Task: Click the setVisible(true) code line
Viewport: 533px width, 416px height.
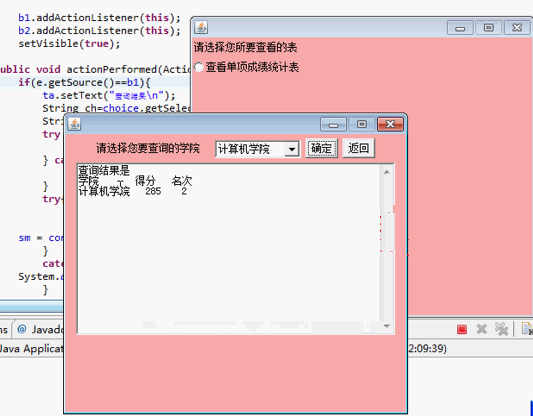Action: [69, 44]
